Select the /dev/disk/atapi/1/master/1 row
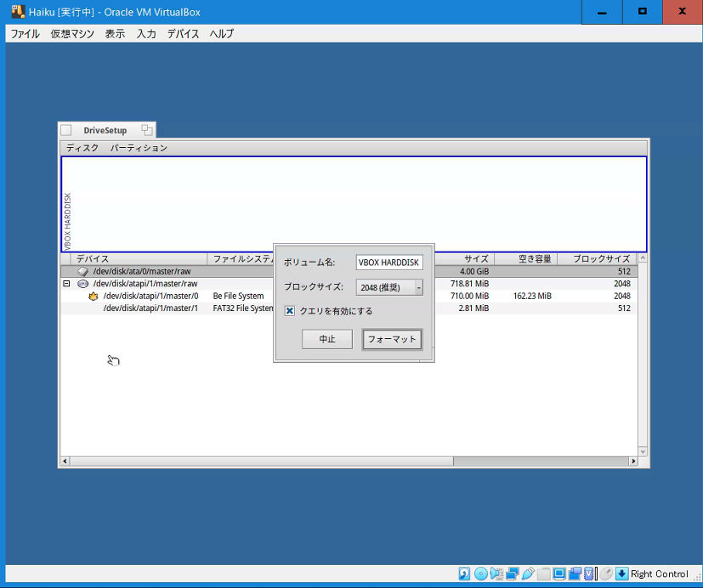This screenshot has height=588, width=703. tap(349, 308)
